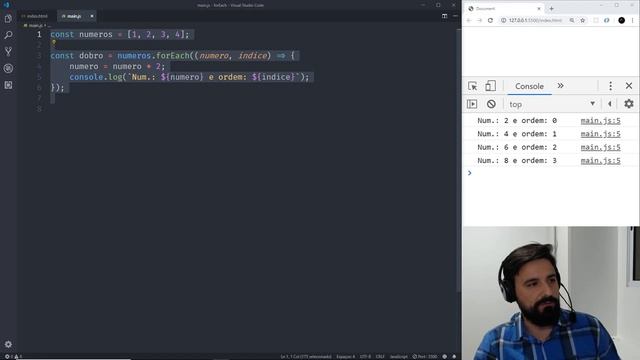Open the DevTools customize three-dot menu
Viewport: 640px width, 360px height.
[610, 86]
